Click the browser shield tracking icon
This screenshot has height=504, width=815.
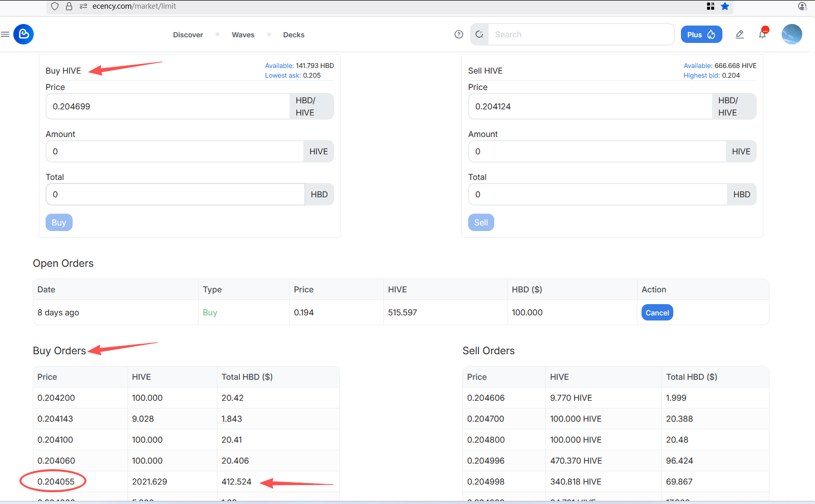point(55,6)
